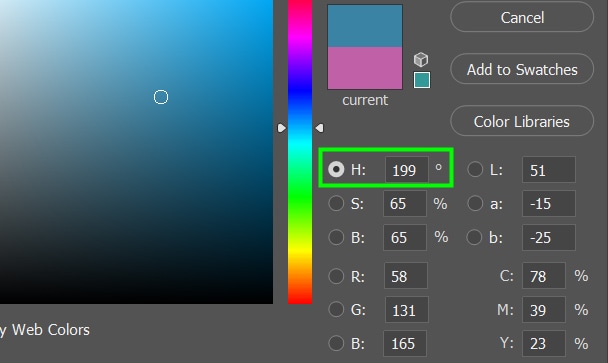The image size is (608, 363).
Task: Select the S saturation radio button
Action: pos(336,203)
